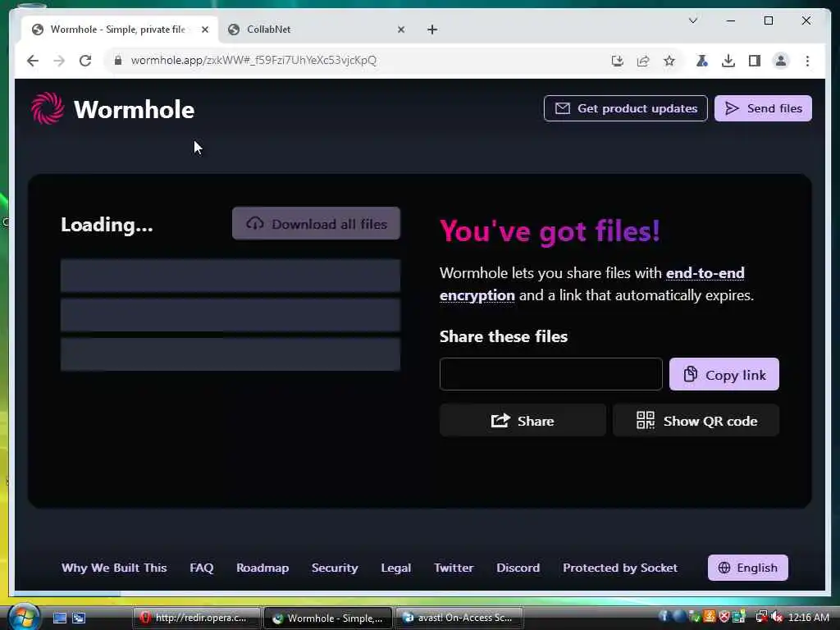The width and height of the screenshot is (840, 630).
Task: Close the CollabNet tab
Action: 401,30
